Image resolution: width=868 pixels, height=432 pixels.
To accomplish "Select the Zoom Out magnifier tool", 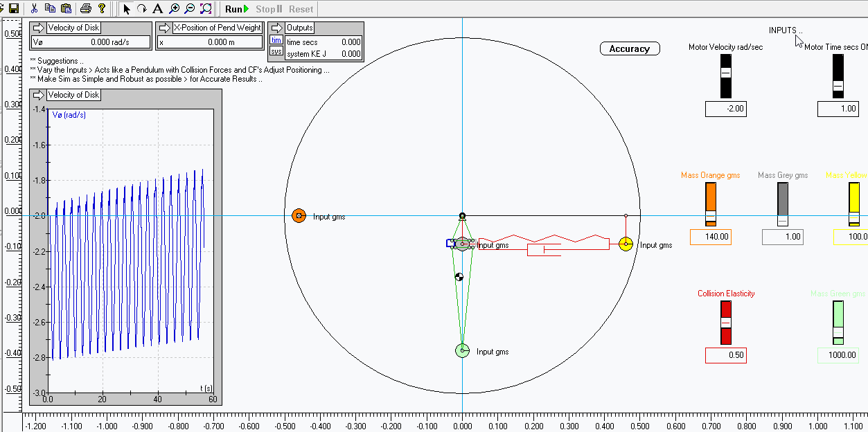I will click(x=190, y=9).
